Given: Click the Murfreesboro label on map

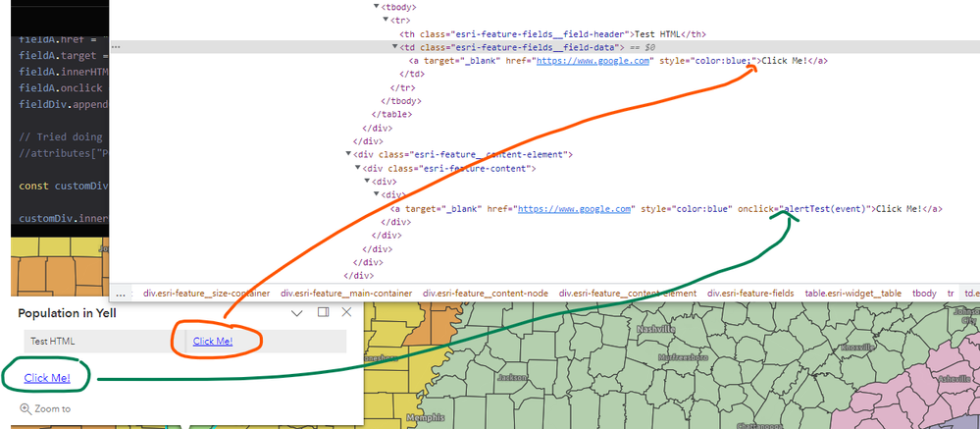Looking at the screenshot, I should point(683,357).
